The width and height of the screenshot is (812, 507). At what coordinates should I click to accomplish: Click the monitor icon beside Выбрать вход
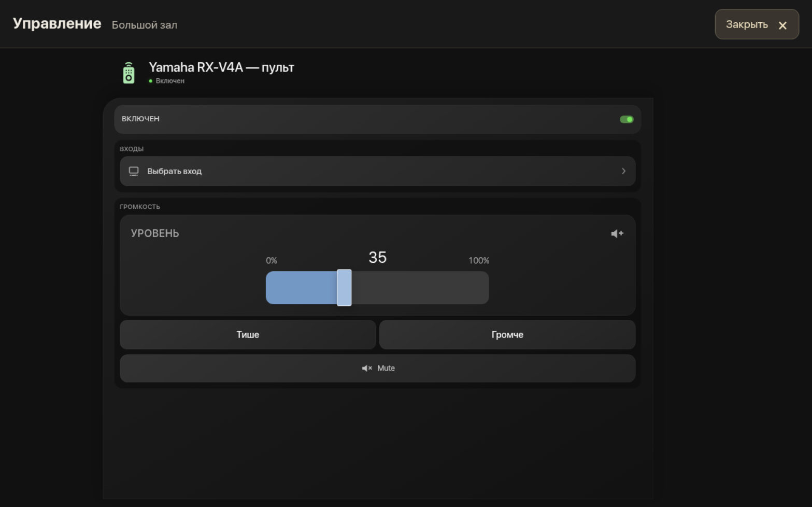[x=134, y=171]
